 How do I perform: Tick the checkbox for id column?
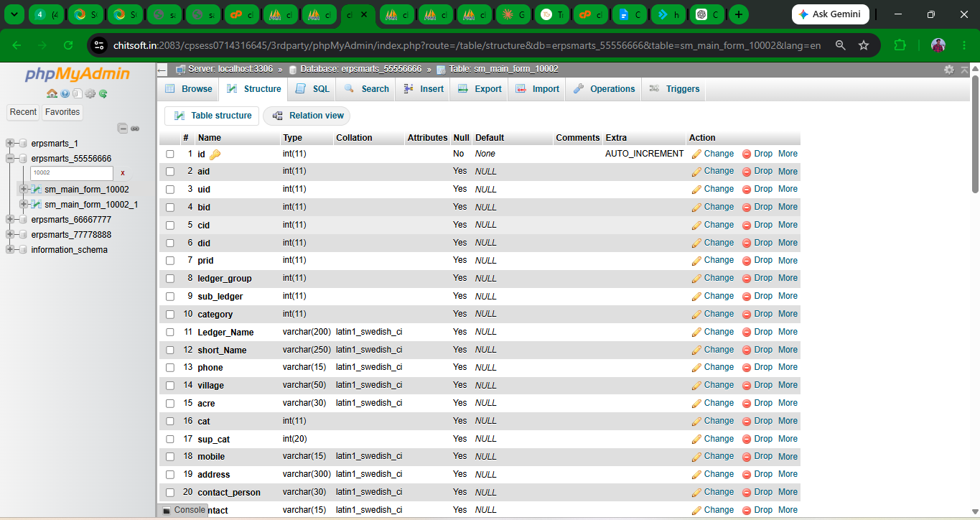pos(170,154)
